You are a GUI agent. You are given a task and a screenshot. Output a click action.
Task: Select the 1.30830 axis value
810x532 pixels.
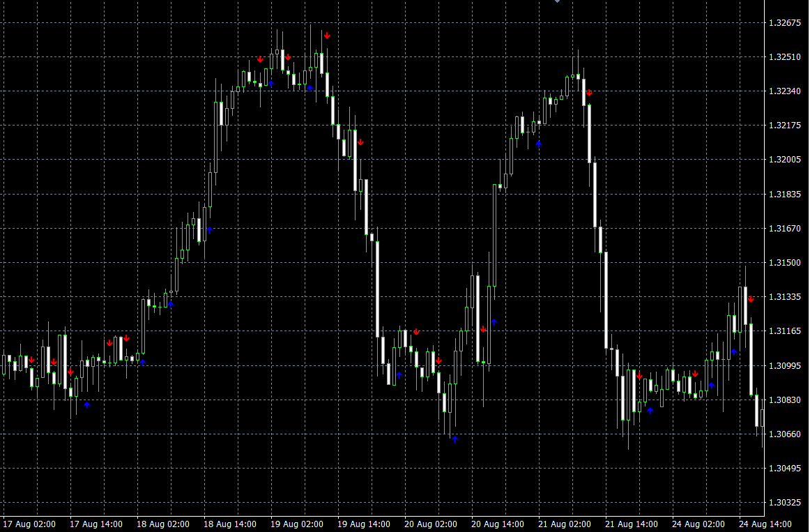(785, 400)
